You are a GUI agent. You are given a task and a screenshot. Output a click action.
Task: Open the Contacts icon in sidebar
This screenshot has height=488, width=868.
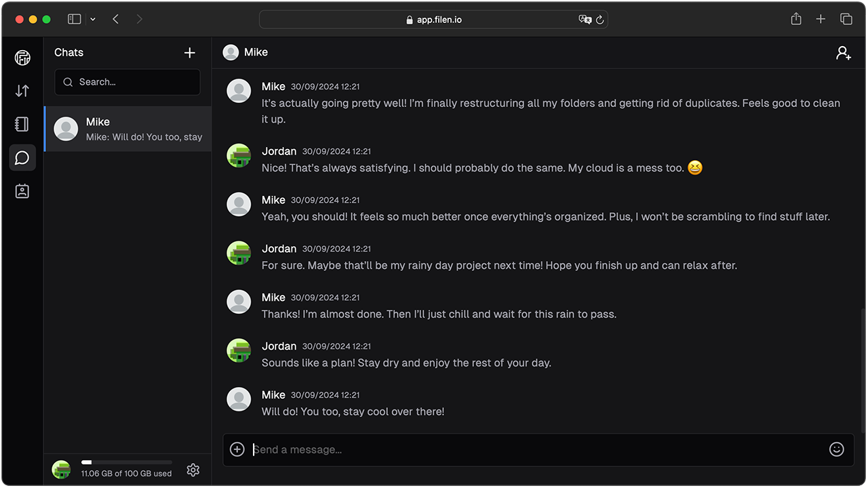click(x=22, y=191)
